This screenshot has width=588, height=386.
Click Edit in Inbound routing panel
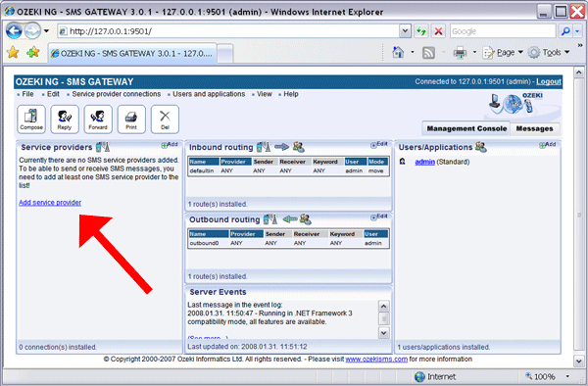pos(379,144)
